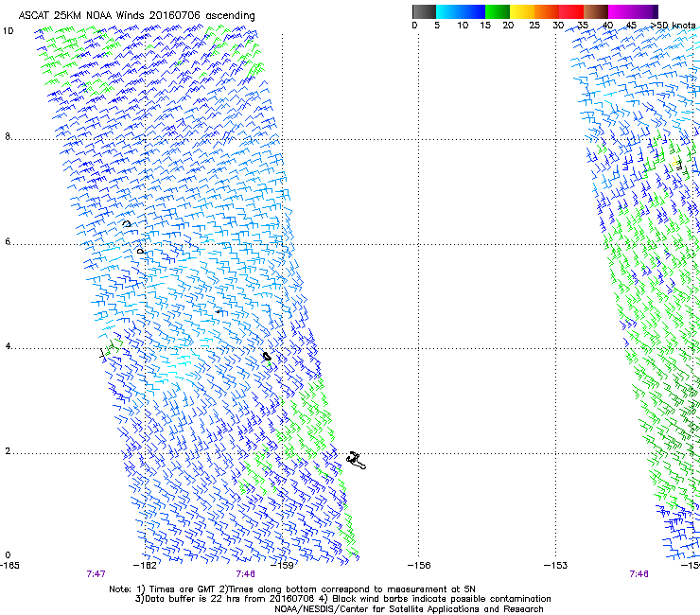
Task: Click the purple "7:47" swath time label
Action: point(96,574)
